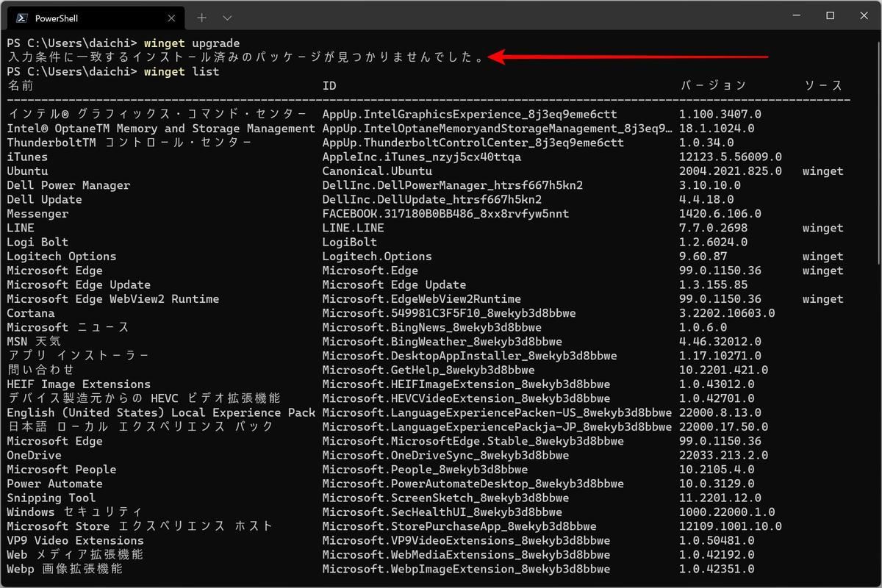Minimize the terminal window

[796, 15]
